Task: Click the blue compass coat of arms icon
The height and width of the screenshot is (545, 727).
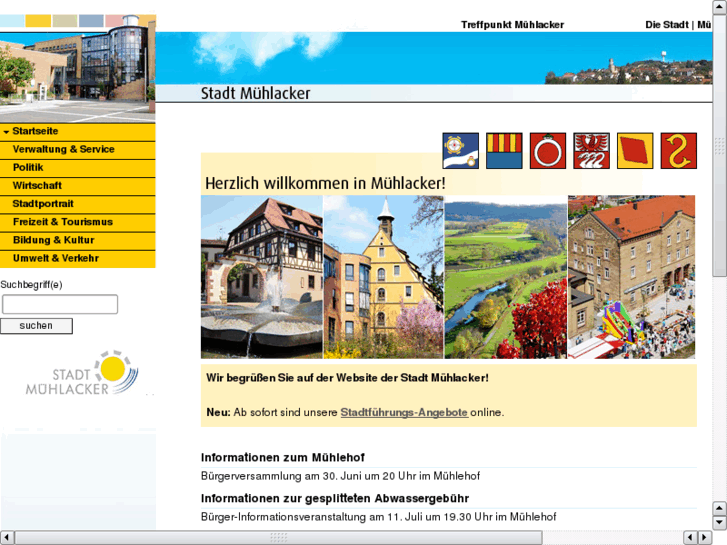Action: 460,151
